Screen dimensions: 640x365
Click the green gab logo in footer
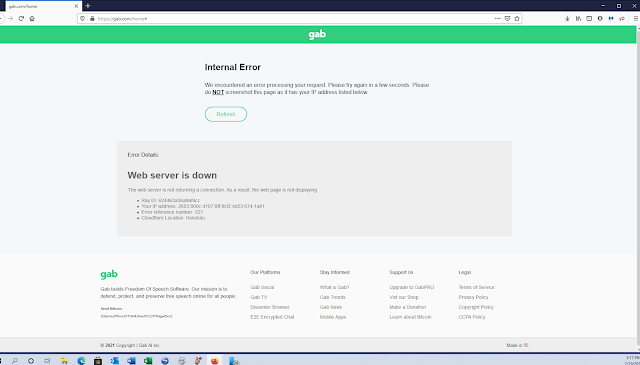pyautogui.click(x=109, y=274)
